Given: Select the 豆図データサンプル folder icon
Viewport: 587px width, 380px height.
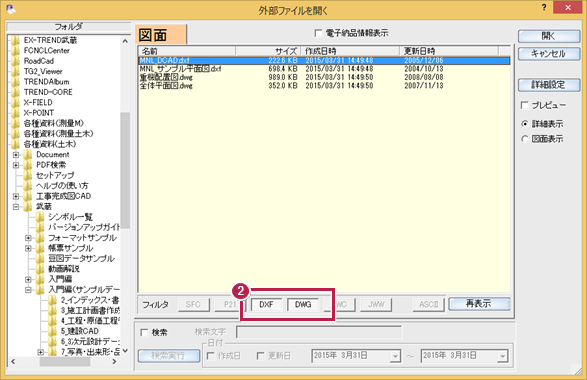Looking at the screenshot, I should [40, 258].
